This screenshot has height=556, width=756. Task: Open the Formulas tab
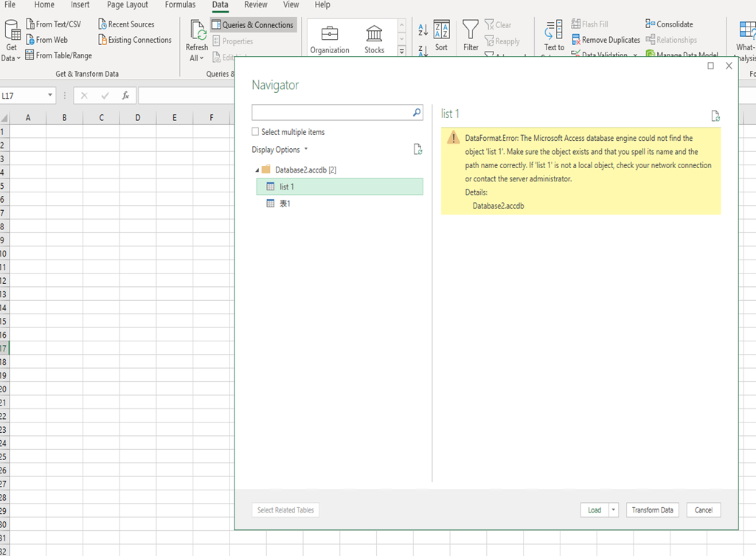coord(180,5)
